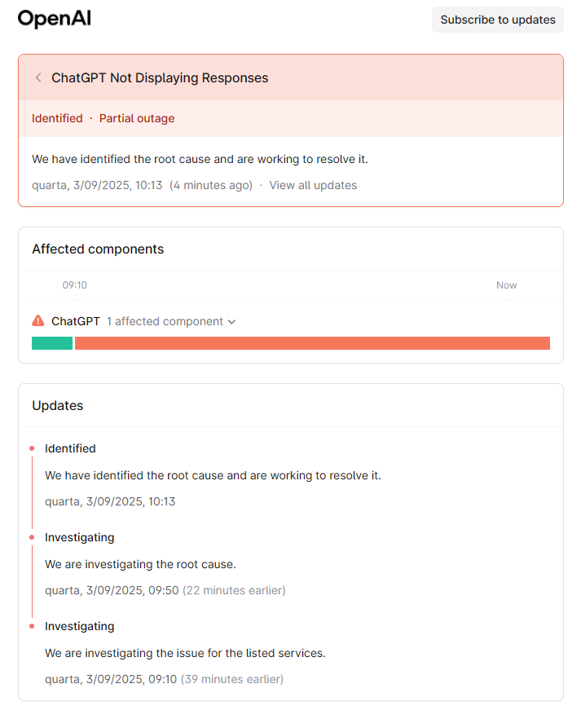Click the red dot beside the oldest Investigating update
581x728 pixels.
(x=31, y=625)
